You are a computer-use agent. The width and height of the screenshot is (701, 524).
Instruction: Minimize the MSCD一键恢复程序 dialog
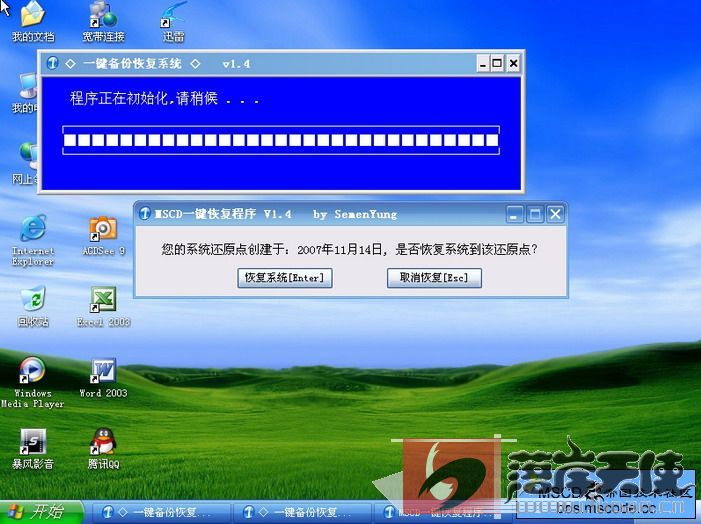[x=514, y=215]
